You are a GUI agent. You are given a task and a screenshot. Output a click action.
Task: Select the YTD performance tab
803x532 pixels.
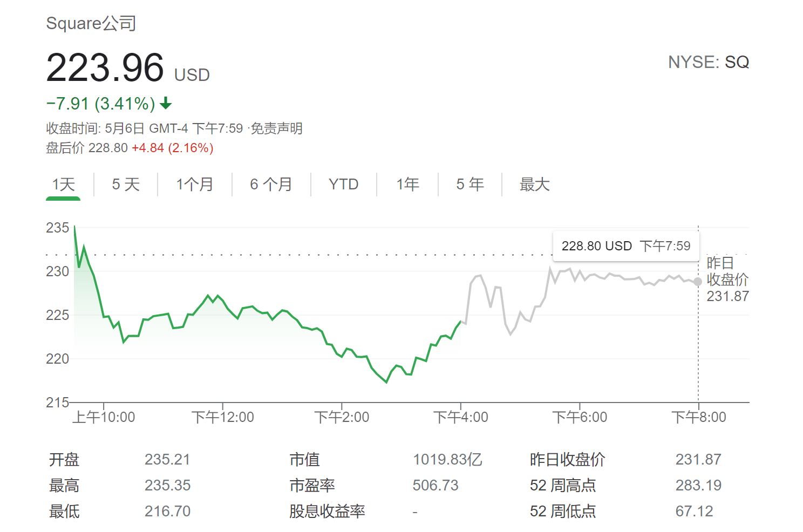343,184
